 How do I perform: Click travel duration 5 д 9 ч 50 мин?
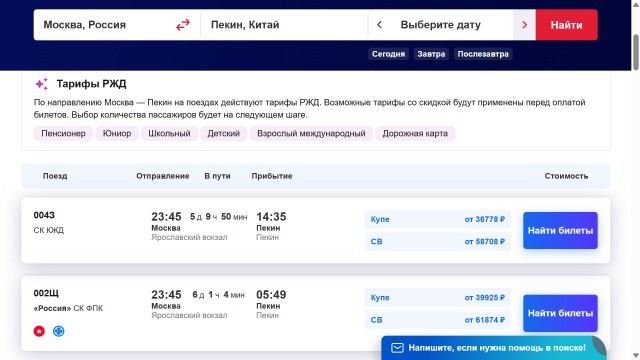click(x=218, y=217)
